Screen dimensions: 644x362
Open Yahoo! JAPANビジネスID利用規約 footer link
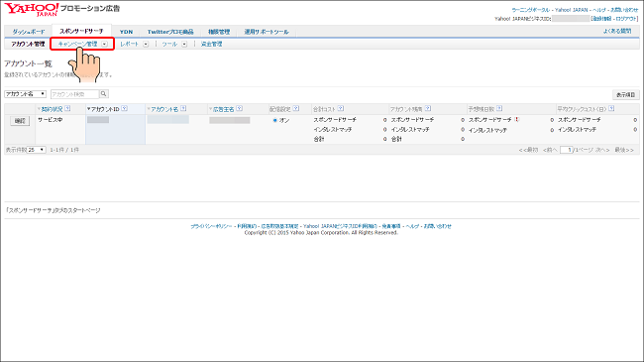[x=340, y=226]
